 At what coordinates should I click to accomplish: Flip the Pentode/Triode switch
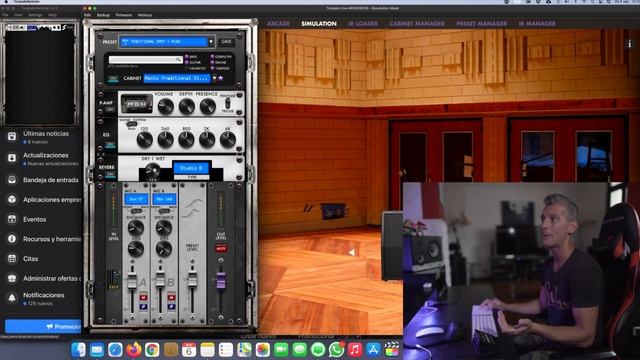pos(227,103)
